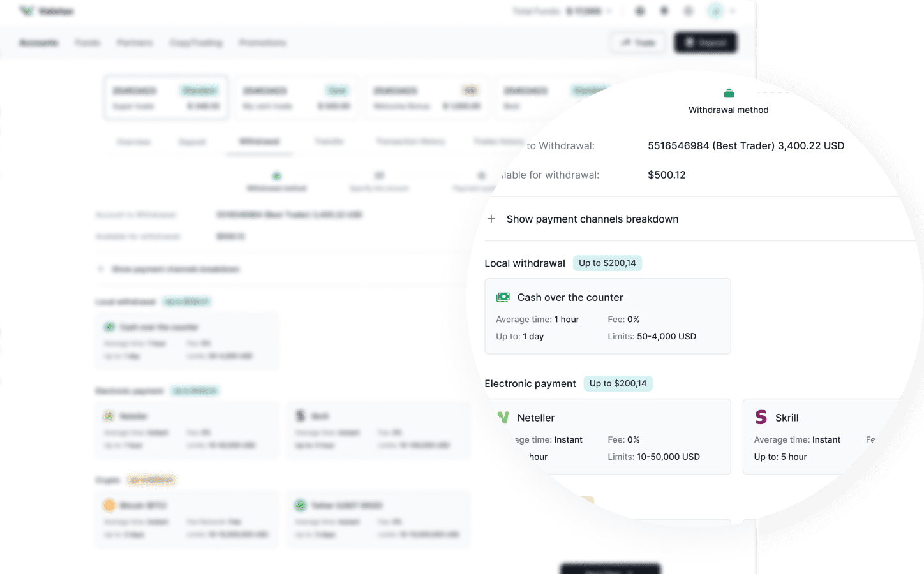
Task: Click the Up to $200,14 badge beside Local withdrawal
Action: point(607,263)
